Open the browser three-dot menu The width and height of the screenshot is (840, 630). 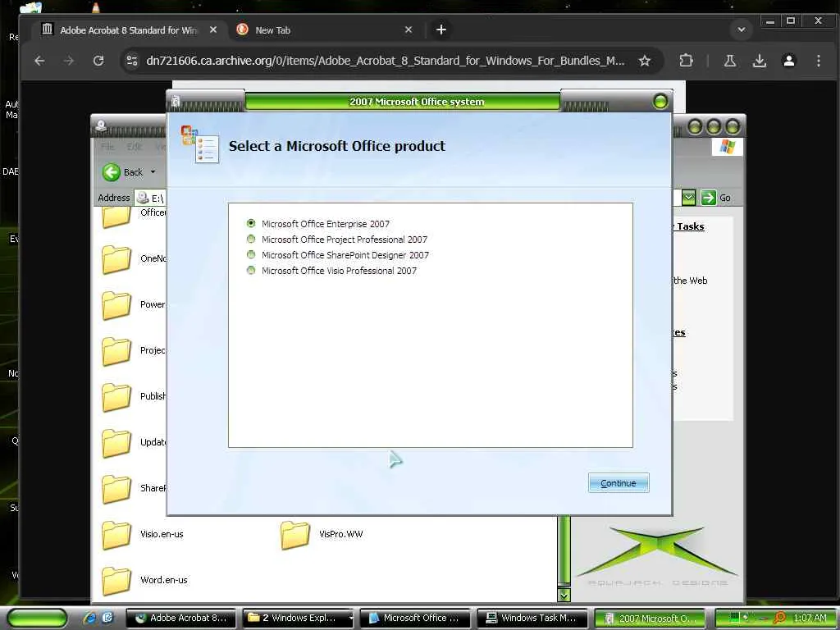click(x=818, y=61)
